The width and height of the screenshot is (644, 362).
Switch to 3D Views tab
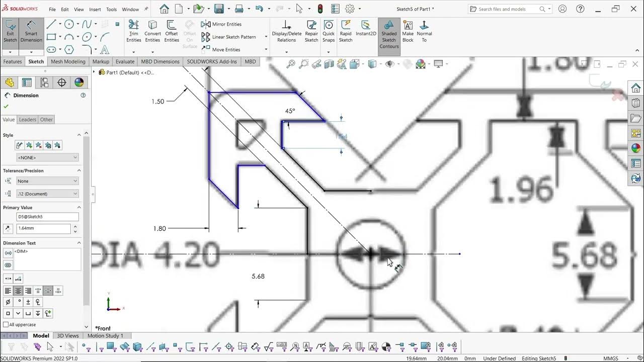coord(68,336)
